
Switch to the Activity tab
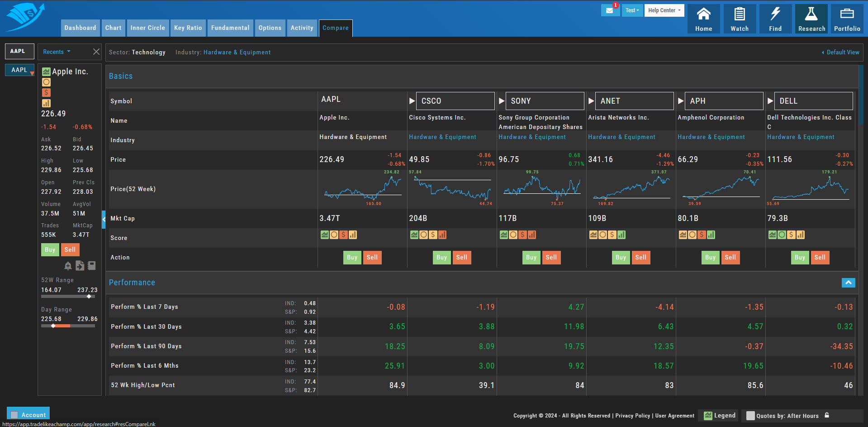302,28
